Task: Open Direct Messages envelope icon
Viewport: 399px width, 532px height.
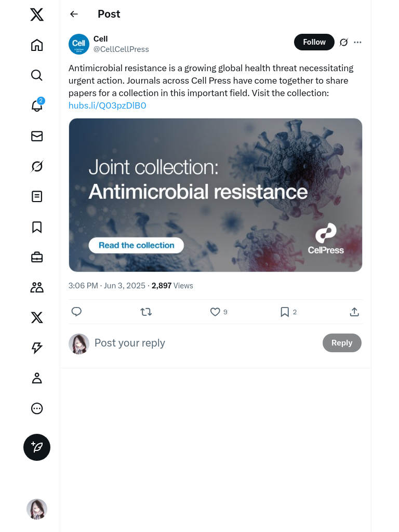Action: click(37, 136)
